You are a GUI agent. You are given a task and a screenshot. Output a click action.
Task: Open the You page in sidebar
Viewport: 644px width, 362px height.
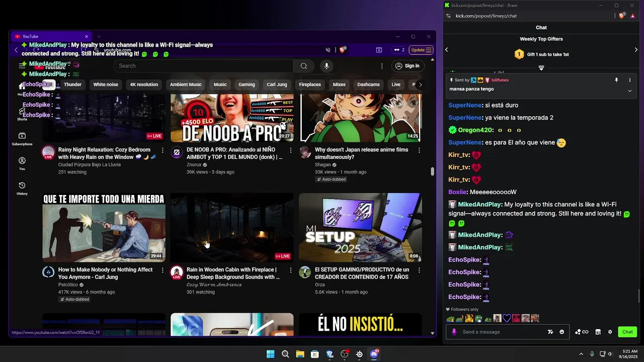pyautogui.click(x=22, y=164)
